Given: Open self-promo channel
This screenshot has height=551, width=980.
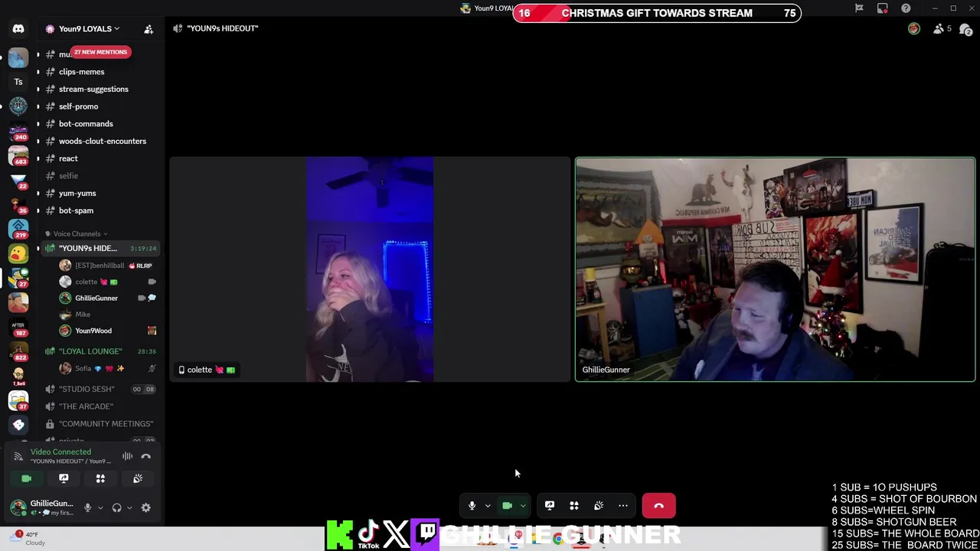Looking at the screenshot, I should pyautogui.click(x=78, y=106).
